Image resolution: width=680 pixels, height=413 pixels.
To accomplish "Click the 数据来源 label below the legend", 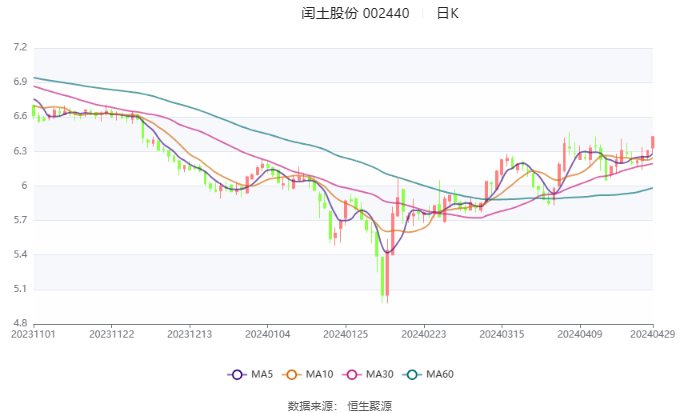I will tap(308, 405).
